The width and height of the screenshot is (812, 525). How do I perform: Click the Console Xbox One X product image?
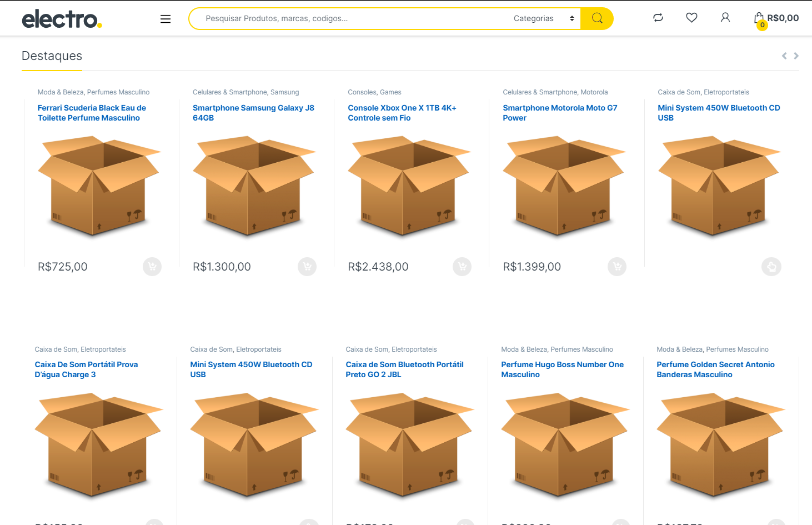pos(408,186)
